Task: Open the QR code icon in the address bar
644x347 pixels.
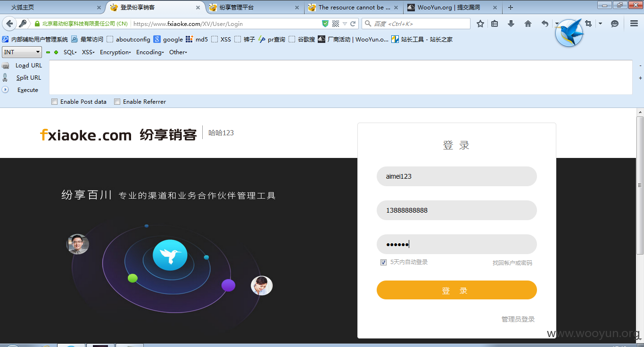Action: (x=336, y=24)
